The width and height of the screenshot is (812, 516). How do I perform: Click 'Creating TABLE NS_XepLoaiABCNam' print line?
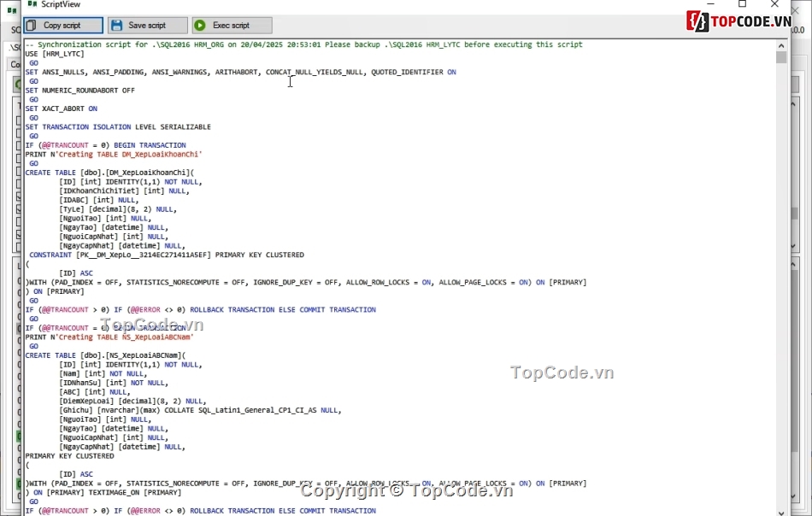(109, 337)
